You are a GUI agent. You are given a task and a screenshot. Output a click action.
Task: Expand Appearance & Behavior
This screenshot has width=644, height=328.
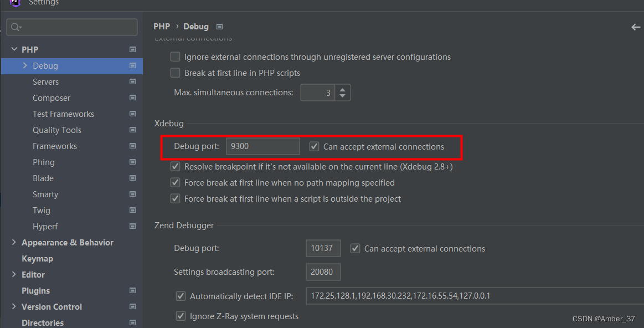[14, 242]
